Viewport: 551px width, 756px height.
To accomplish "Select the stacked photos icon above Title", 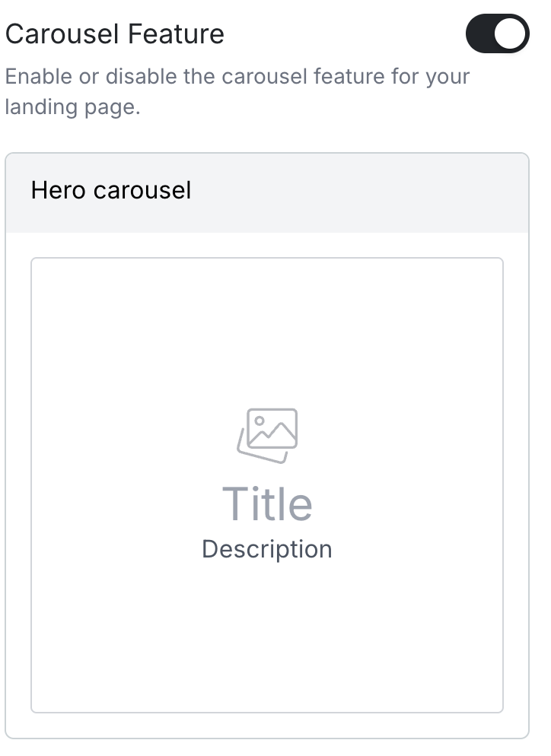I will click(267, 435).
